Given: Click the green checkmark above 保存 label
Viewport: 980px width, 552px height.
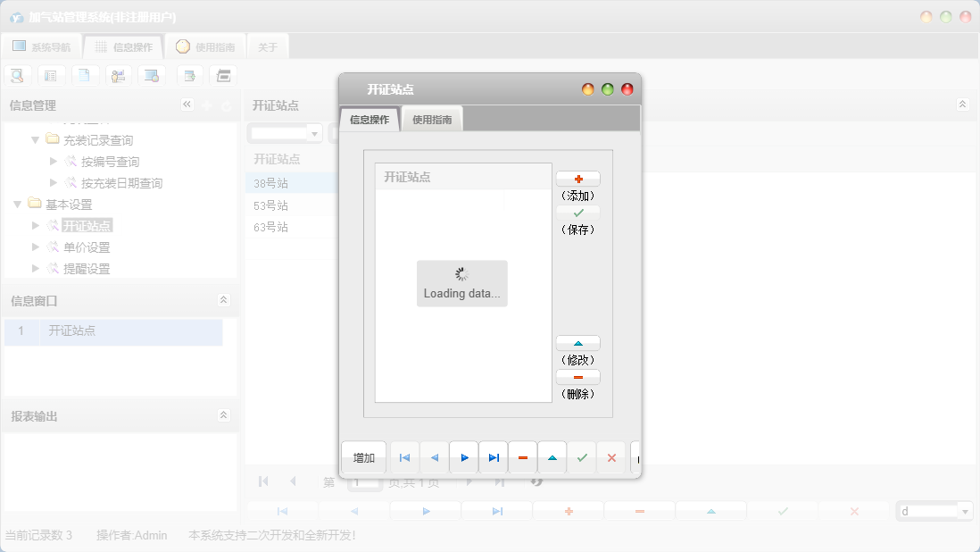Looking at the screenshot, I should point(577,213).
